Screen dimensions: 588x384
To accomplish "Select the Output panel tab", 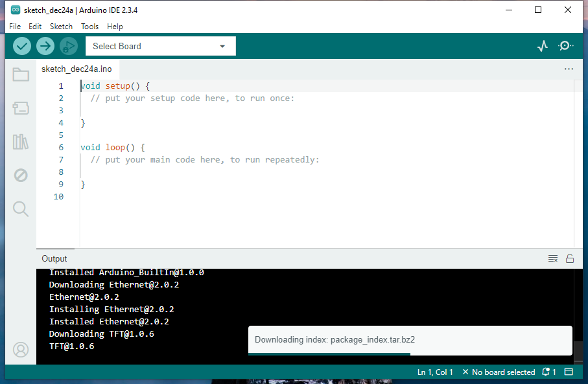I will [54, 258].
